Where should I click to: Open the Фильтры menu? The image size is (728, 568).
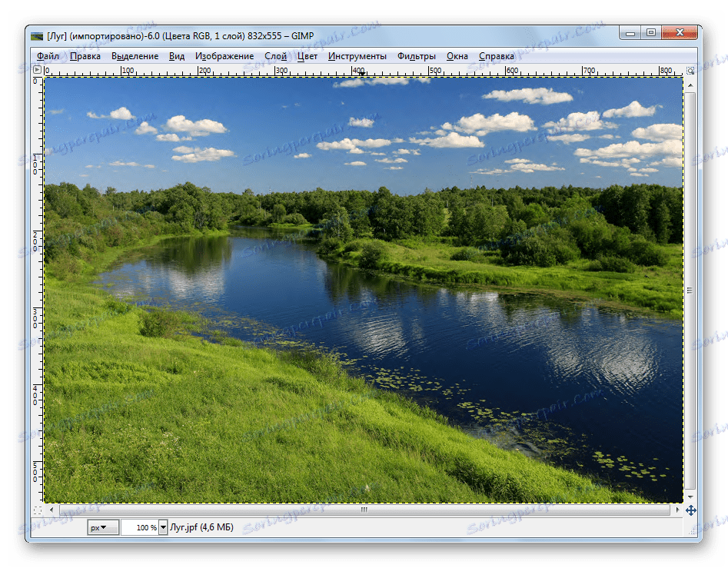(x=416, y=56)
